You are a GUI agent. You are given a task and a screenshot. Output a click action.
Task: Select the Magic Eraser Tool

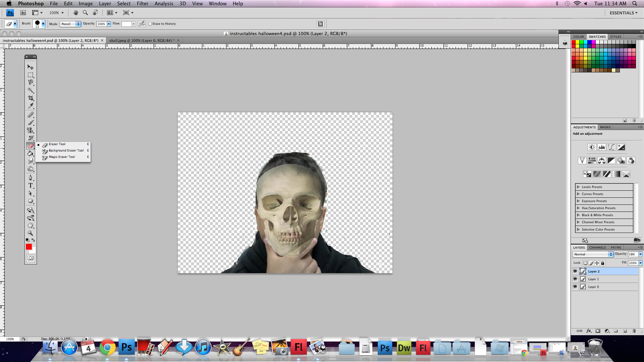coord(61,157)
